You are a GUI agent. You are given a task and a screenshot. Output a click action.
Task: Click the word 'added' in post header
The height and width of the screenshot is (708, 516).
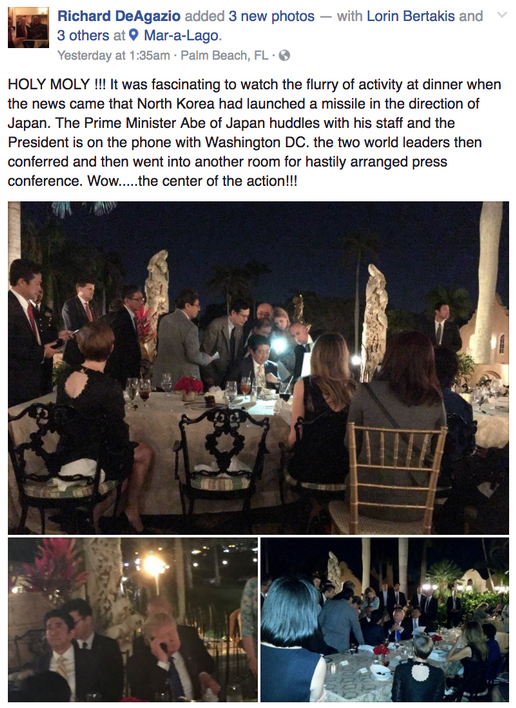[x=205, y=16]
